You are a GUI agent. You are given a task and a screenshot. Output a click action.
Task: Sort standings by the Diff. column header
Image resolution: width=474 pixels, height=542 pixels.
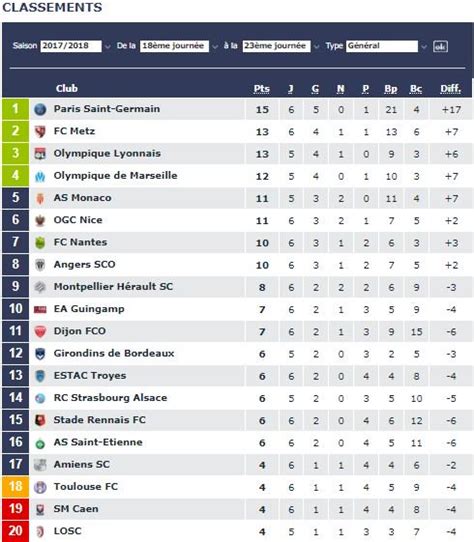pyautogui.click(x=450, y=89)
